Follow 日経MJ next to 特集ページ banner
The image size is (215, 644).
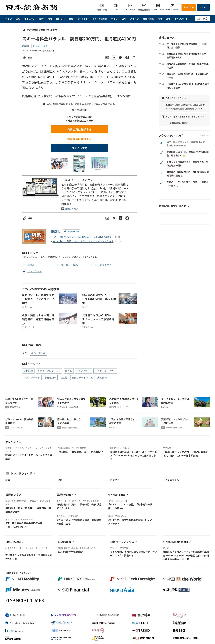click(x=71, y=232)
